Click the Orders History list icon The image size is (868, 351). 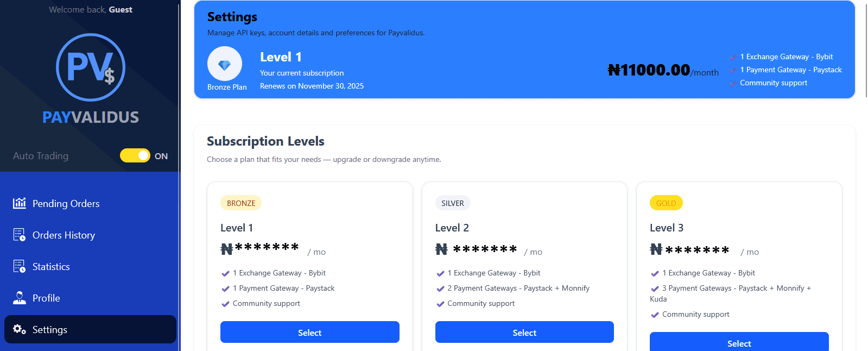tap(20, 235)
